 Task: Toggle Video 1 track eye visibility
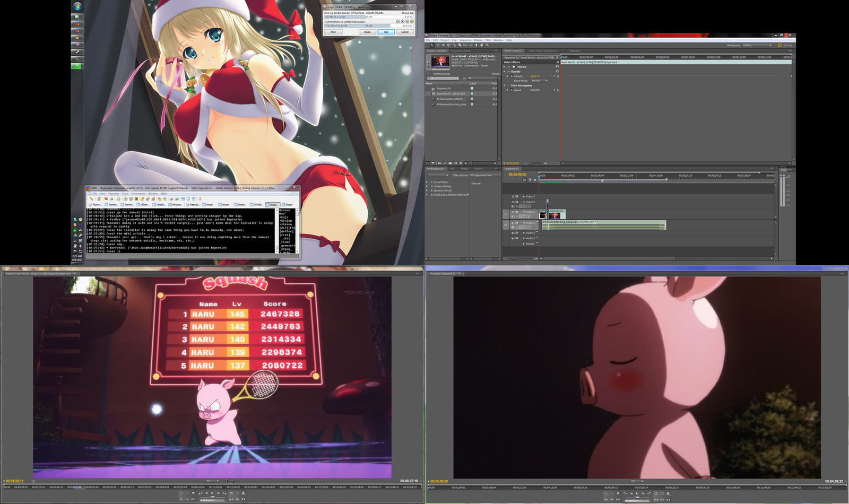point(513,212)
